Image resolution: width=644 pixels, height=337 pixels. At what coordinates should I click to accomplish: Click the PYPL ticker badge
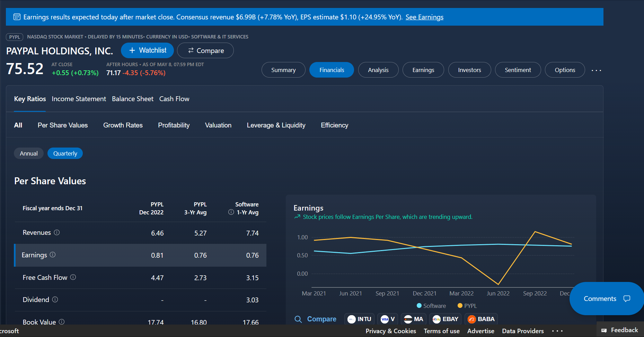tap(15, 37)
